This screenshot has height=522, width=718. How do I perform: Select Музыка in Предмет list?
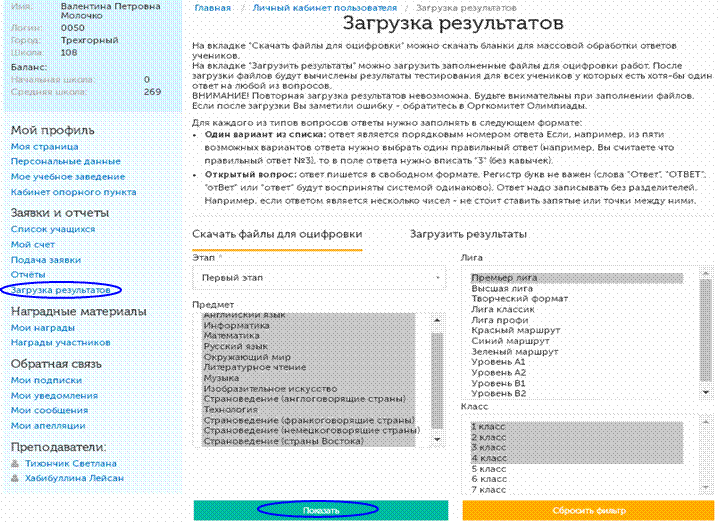[x=309, y=378]
